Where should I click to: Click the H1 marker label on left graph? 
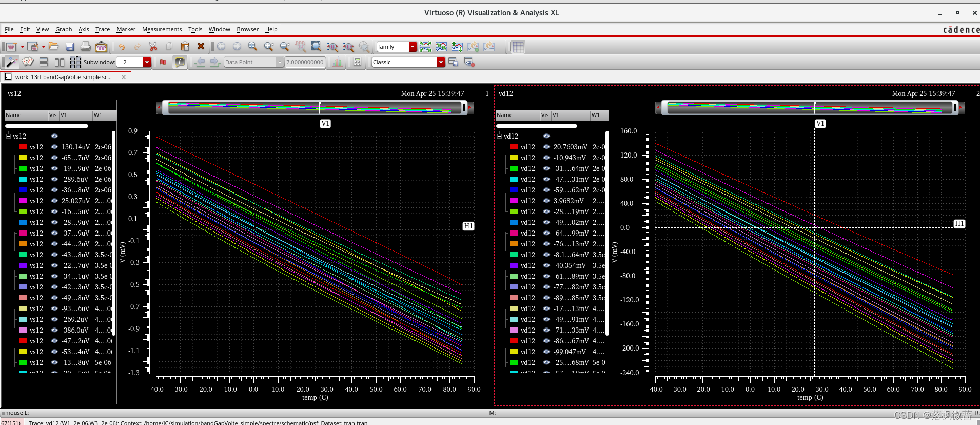click(468, 226)
